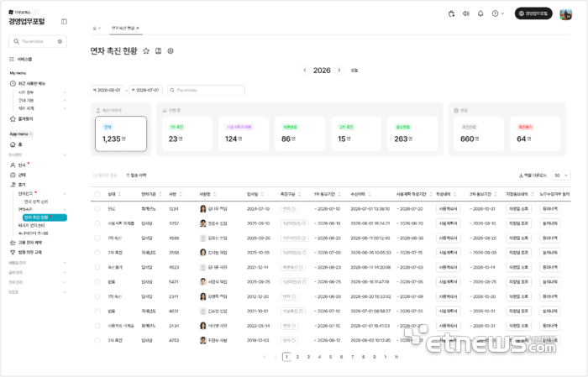This screenshot has width=588, height=377.
Task: Collapse the sidebar using the panel icon
Action: [x=64, y=22]
